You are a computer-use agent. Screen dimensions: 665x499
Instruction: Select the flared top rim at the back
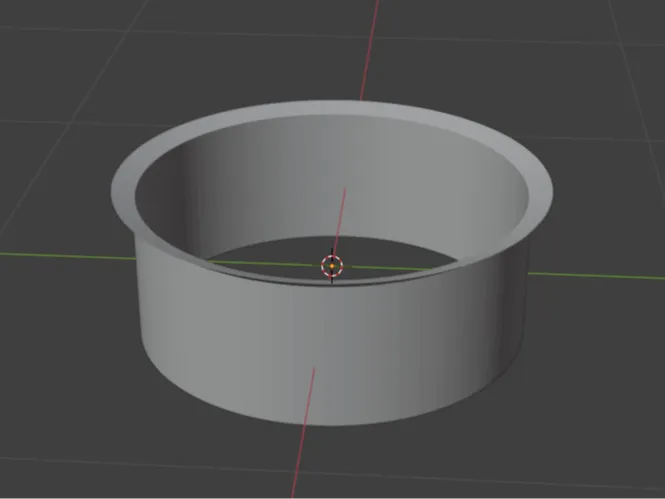[x=331, y=108]
